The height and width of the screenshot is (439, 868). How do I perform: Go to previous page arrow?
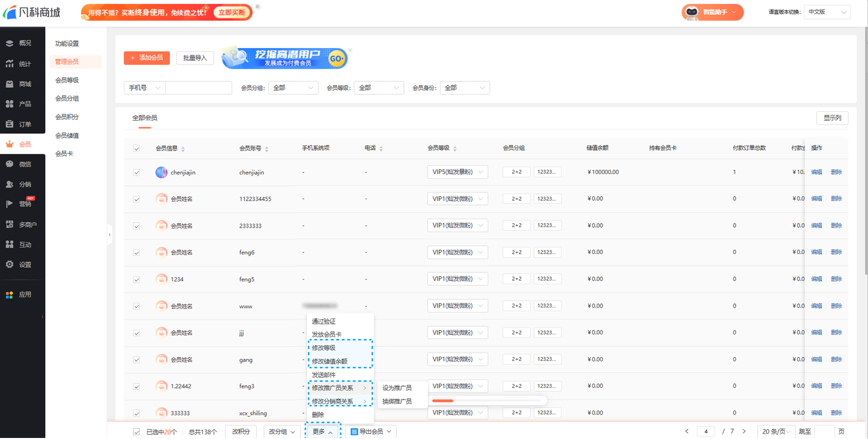(x=687, y=431)
